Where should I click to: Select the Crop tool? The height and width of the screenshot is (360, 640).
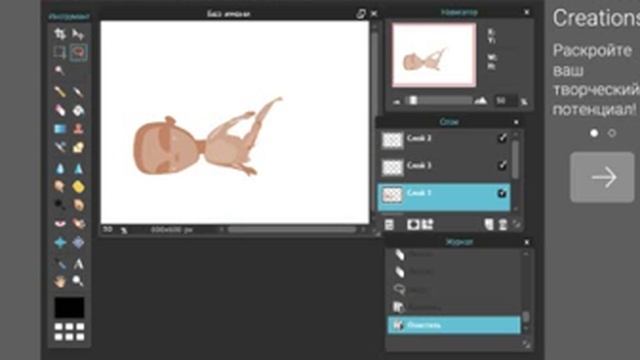pyautogui.click(x=60, y=34)
